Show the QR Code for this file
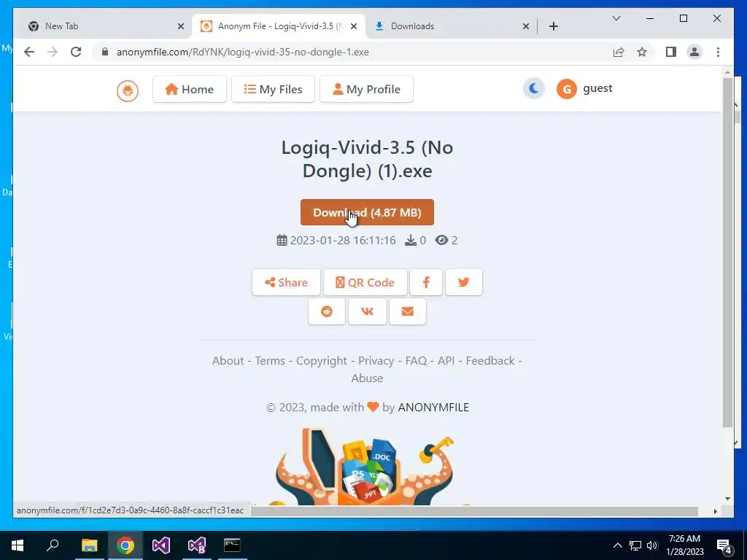747x560 pixels. click(x=365, y=282)
